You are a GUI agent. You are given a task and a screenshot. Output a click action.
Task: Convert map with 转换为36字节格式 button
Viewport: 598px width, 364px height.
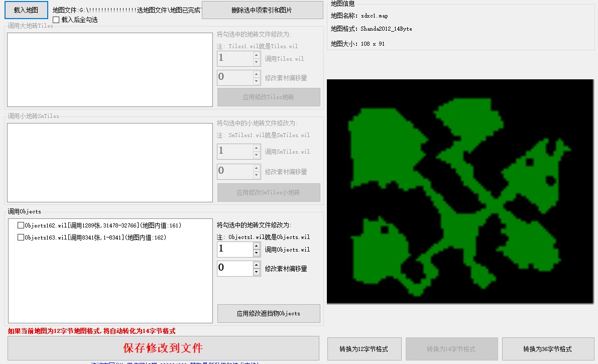pos(547,349)
